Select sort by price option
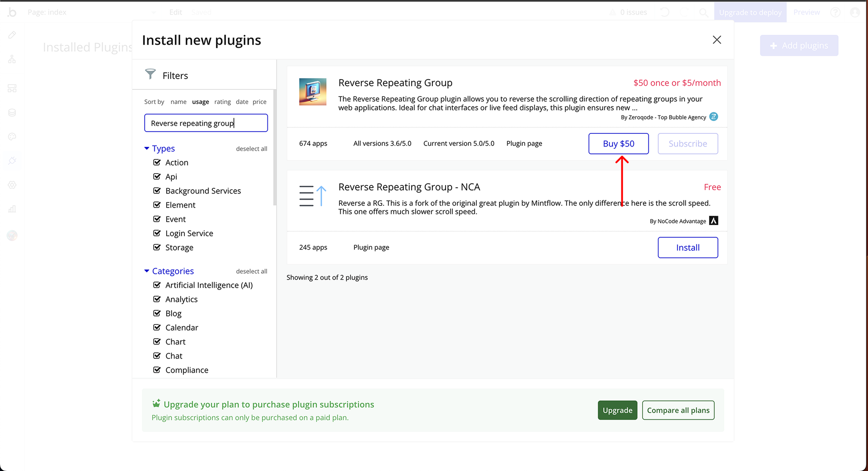This screenshot has width=868, height=471. [260, 102]
